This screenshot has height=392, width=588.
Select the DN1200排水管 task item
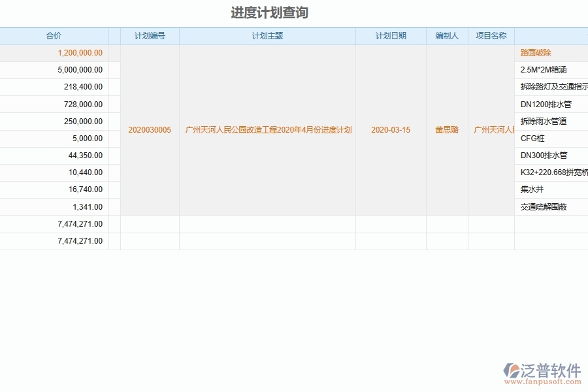pos(545,104)
